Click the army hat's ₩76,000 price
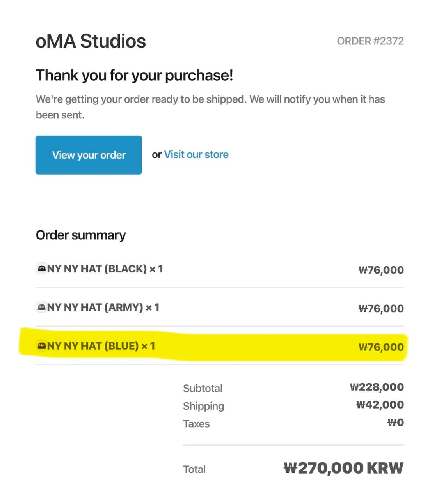The height and width of the screenshot is (504, 439). (381, 308)
